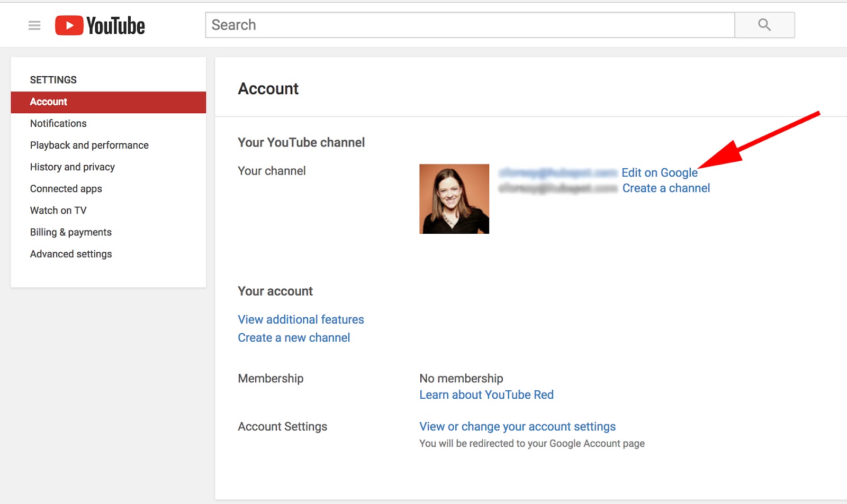Viewport: 847px width, 504px height.
Task: Select Account in the settings sidebar
Action: [109, 102]
